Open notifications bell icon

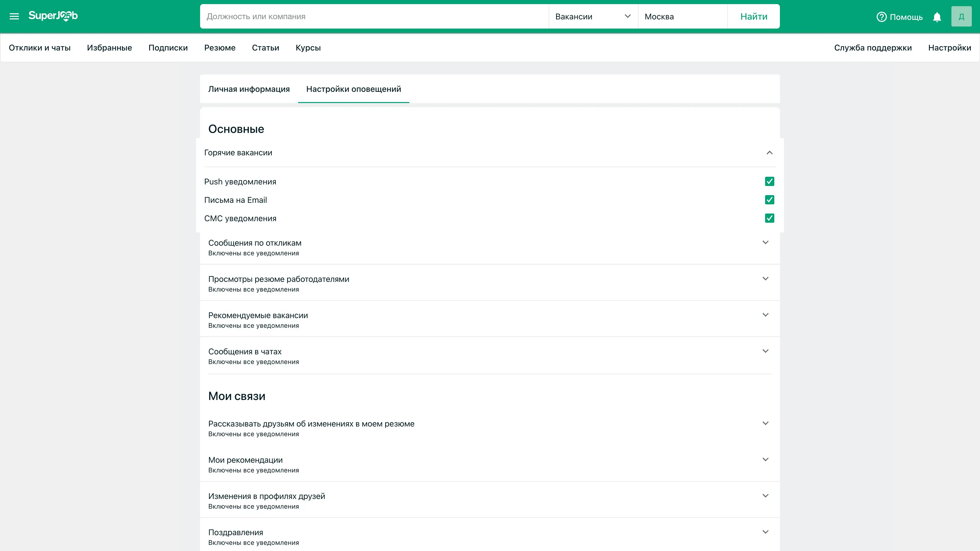tap(937, 17)
